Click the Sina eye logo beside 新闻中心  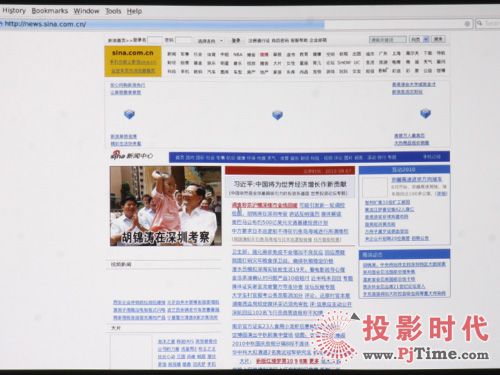click(117, 155)
